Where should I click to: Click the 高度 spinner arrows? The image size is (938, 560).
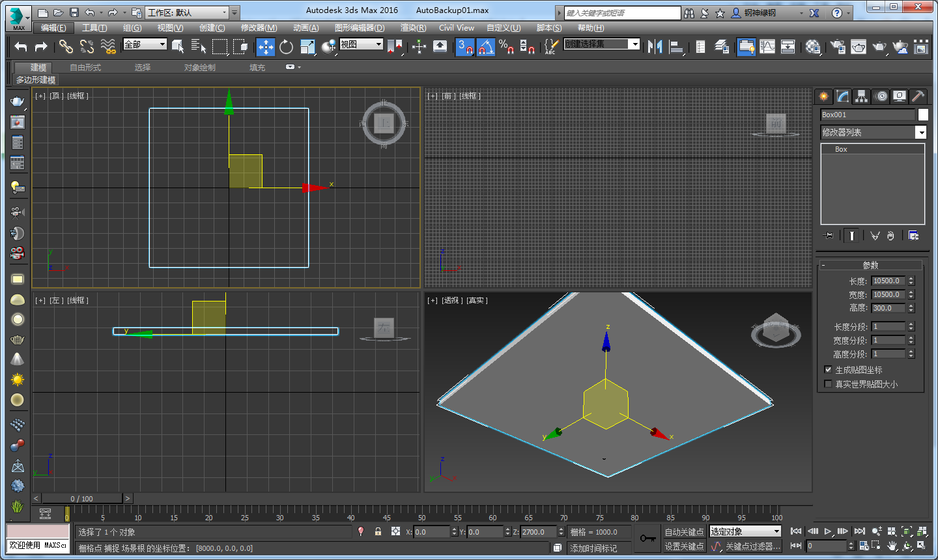tap(911, 308)
